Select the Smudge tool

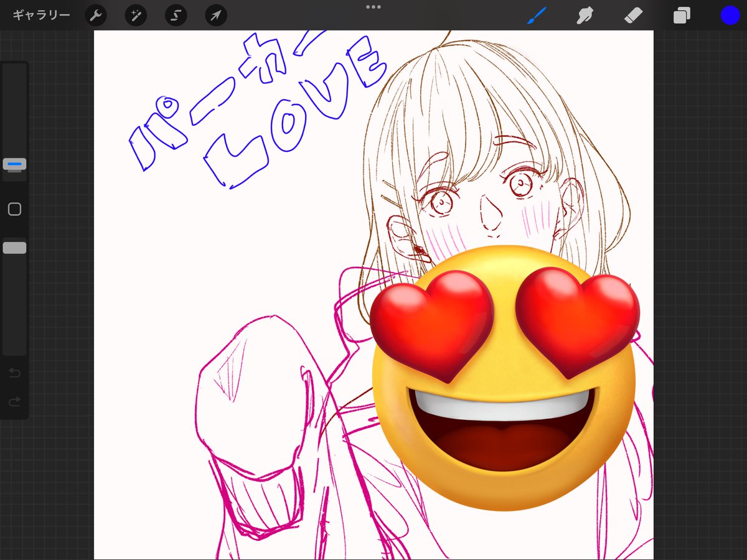coord(585,16)
